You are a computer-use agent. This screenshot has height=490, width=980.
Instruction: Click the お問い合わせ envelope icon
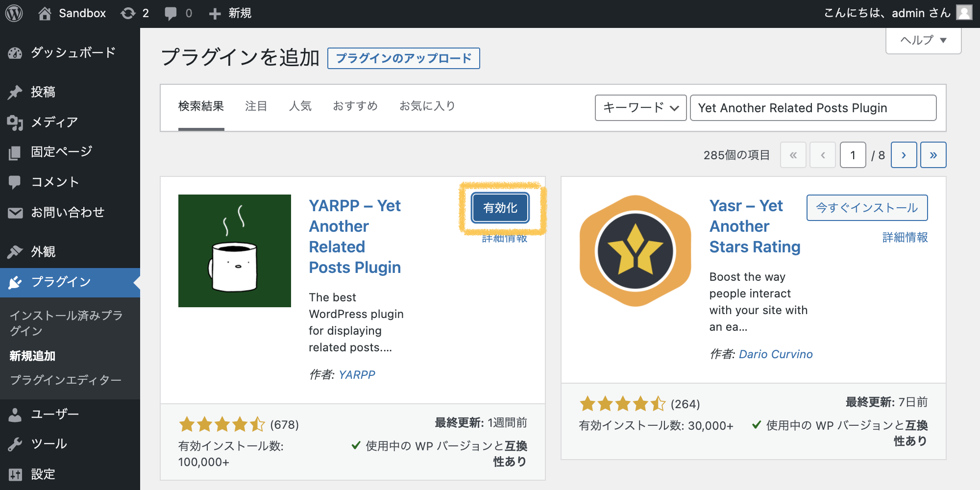pos(15,213)
